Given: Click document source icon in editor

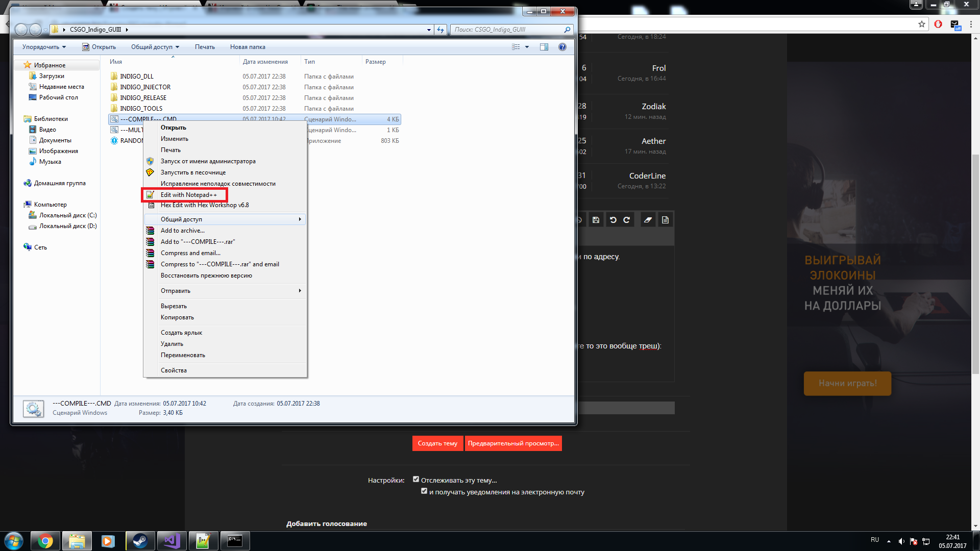Looking at the screenshot, I should (665, 220).
